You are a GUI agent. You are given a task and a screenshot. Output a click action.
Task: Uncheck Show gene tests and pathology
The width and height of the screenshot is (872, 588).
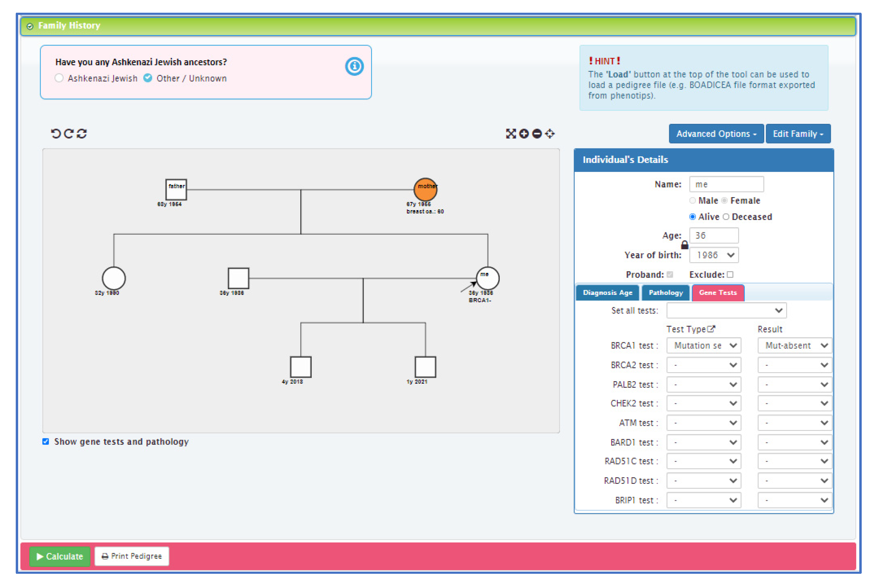tap(46, 441)
